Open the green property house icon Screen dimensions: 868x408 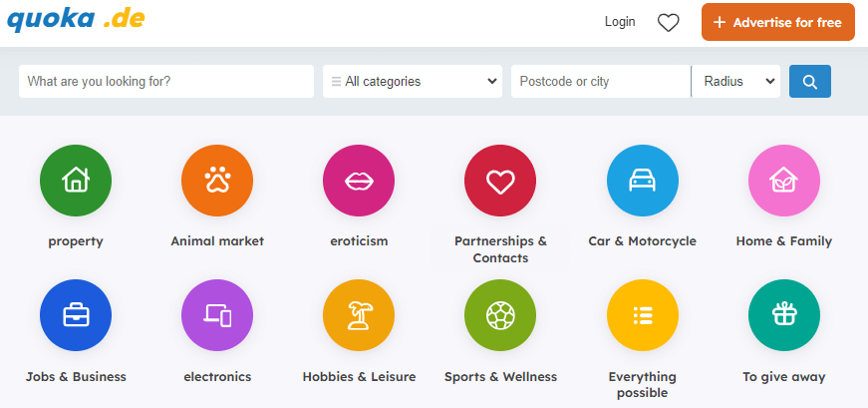pyautogui.click(x=76, y=181)
